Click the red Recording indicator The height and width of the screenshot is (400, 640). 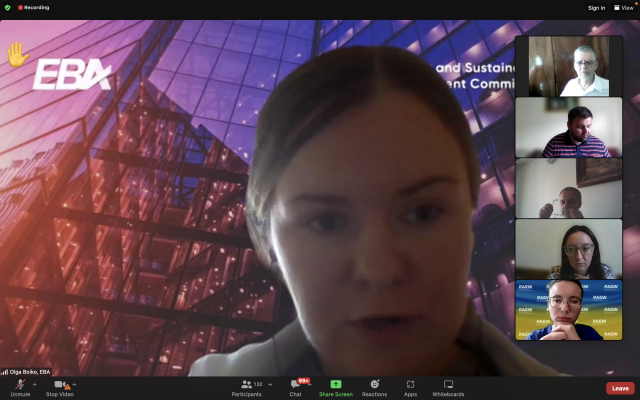[x=33, y=7]
